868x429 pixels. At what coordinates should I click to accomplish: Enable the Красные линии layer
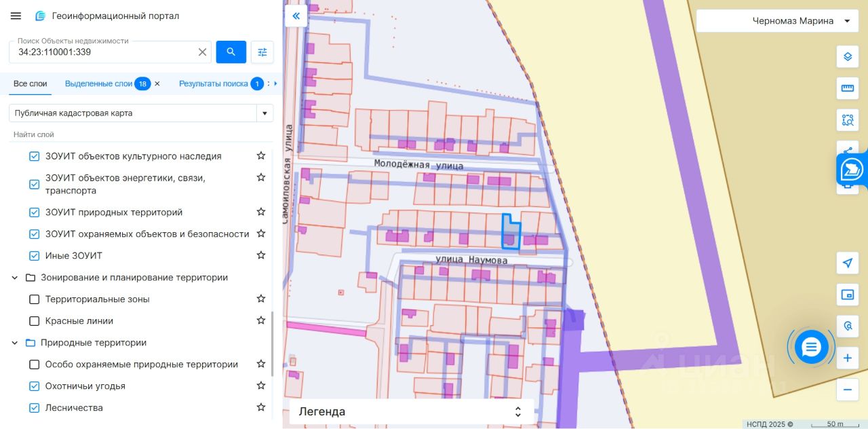[35, 321]
